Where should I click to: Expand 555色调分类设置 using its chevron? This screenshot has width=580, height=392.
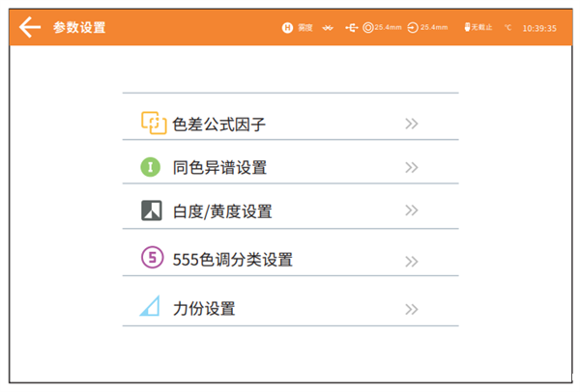[x=412, y=261]
